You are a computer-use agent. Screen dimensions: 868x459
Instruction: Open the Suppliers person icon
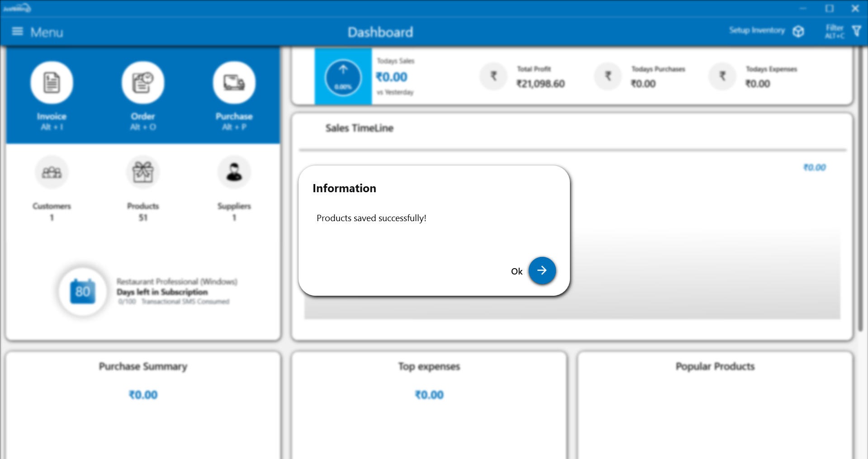tap(234, 172)
